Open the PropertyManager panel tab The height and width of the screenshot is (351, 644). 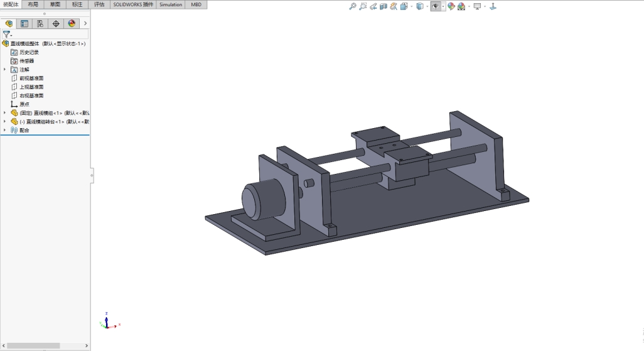(24, 23)
